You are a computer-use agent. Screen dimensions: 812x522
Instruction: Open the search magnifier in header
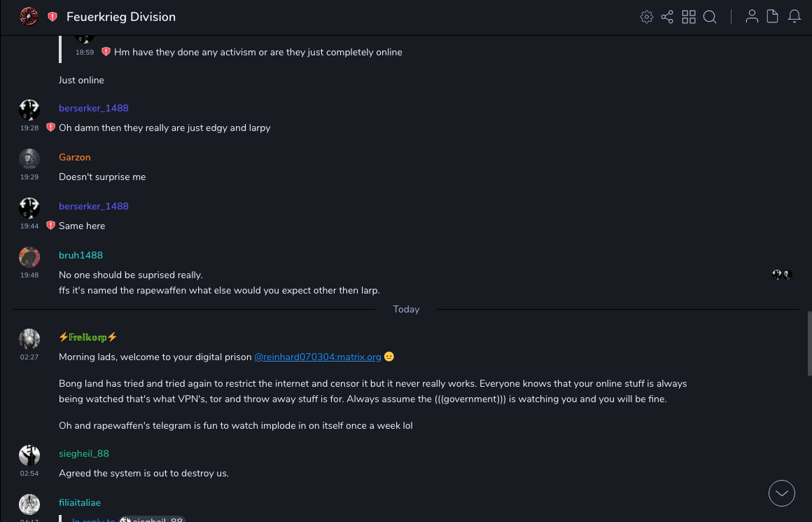click(710, 17)
